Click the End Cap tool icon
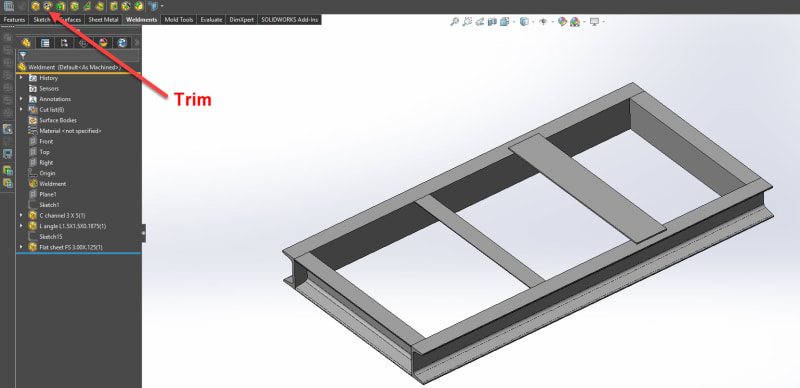The height and width of the screenshot is (388, 800). pos(74,6)
